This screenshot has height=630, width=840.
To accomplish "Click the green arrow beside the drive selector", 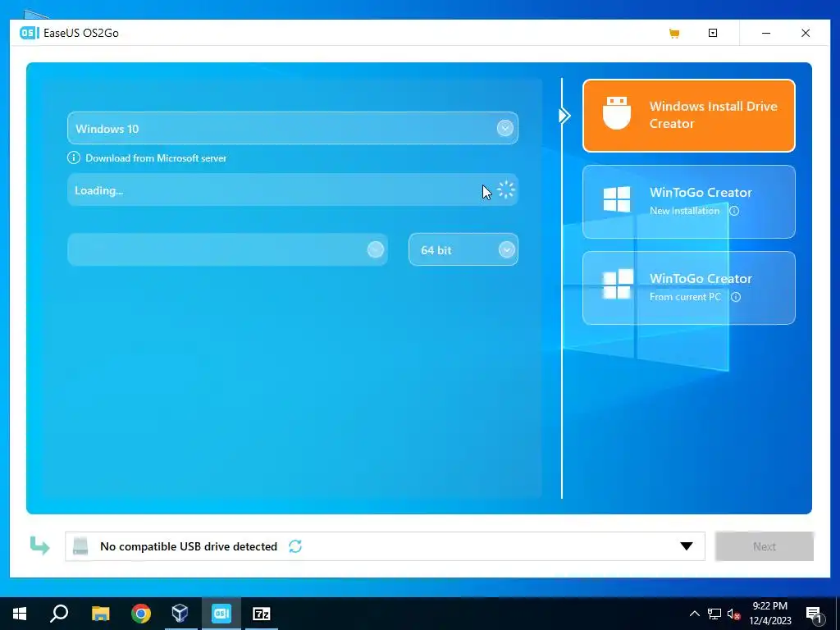I will pyautogui.click(x=39, y=546).
